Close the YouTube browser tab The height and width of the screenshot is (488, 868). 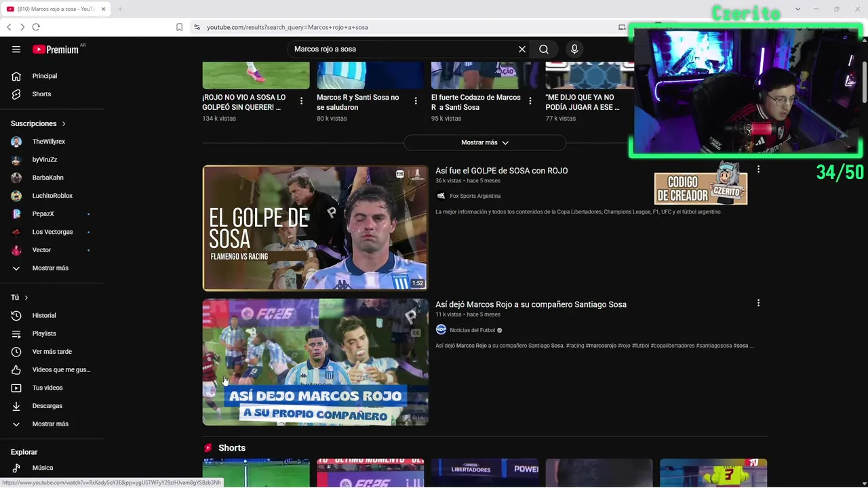coord(103,9)
